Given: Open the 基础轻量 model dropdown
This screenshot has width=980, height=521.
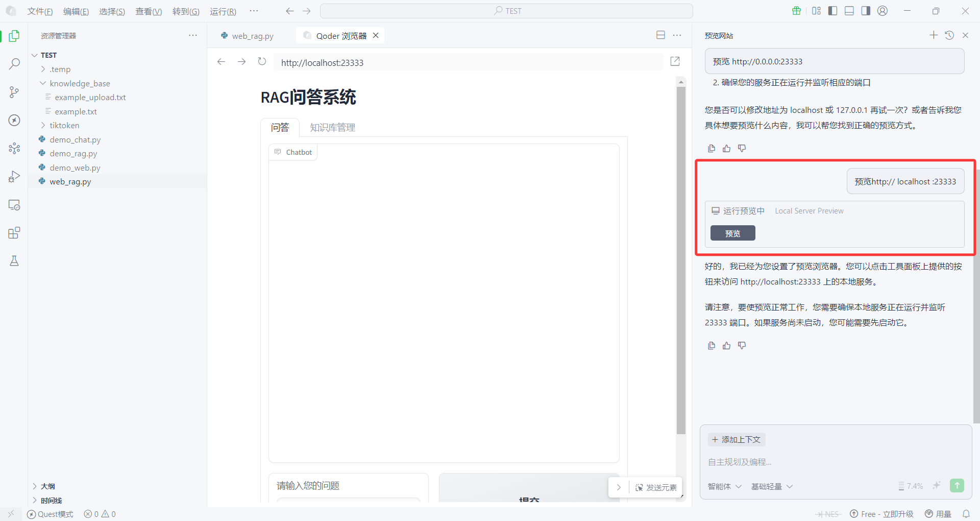Looking at the screenshot, I should click(772, 486).
